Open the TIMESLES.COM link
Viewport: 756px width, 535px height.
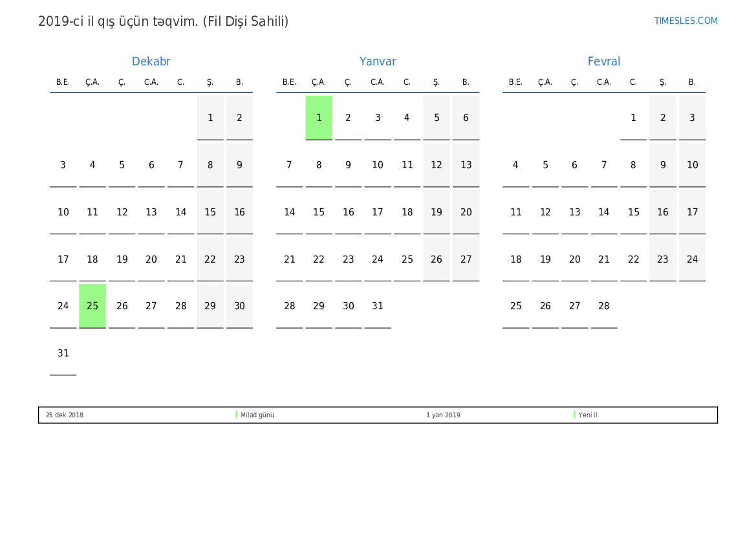click(x=686, y=21)
